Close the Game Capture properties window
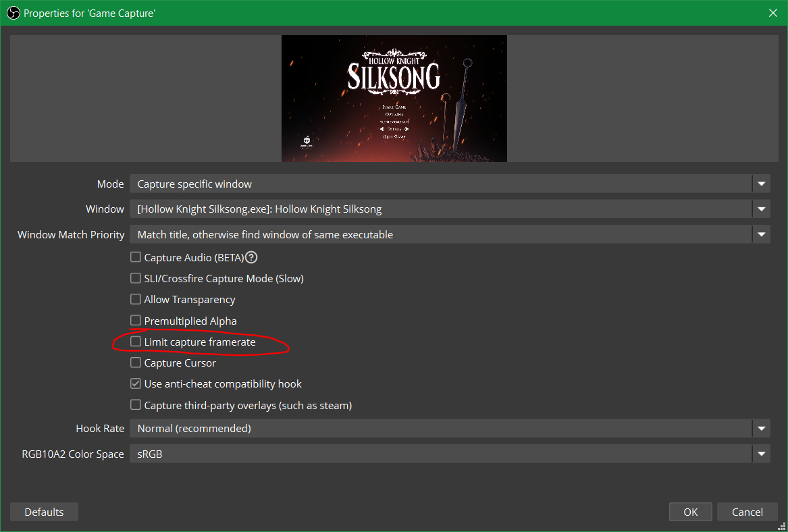This screenshot has width=788, height=532. pyautogui.click(x=772, y=13)
